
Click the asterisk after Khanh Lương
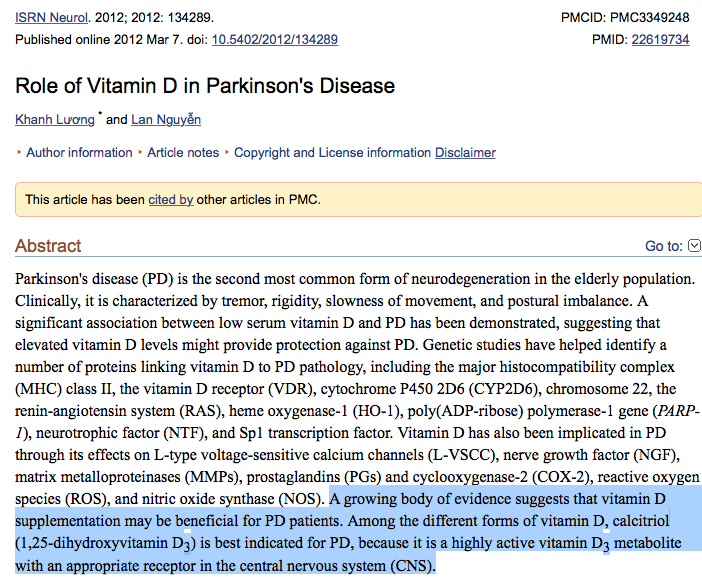coord(100,116)
